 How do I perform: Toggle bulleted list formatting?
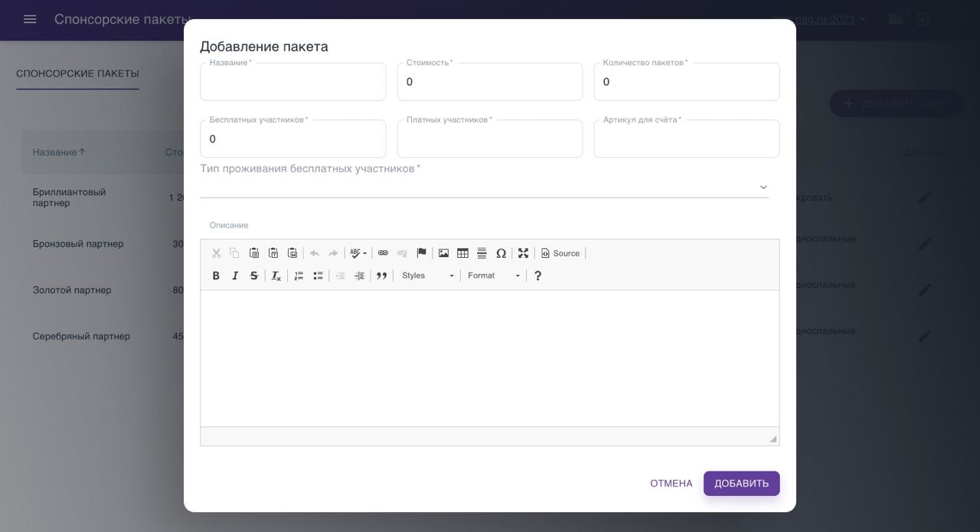tap(318, 276)
